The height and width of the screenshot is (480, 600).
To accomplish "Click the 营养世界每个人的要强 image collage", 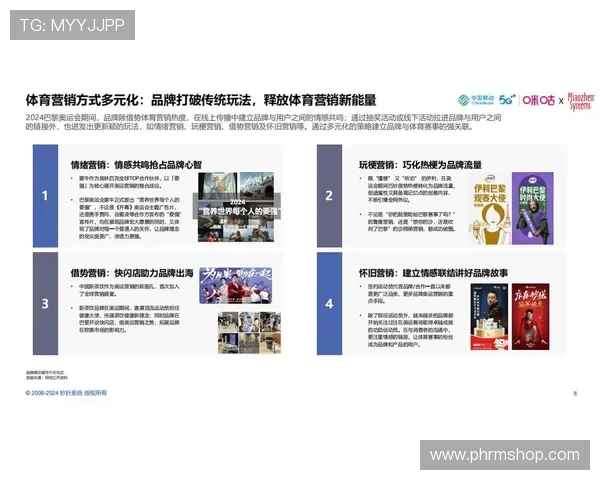I will tap(237, 207).
